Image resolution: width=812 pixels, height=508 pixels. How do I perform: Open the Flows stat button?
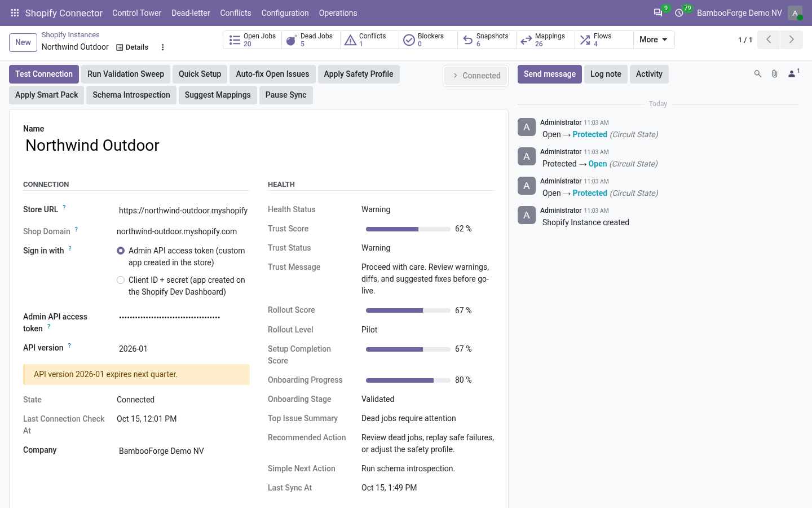tap(604, 40)
